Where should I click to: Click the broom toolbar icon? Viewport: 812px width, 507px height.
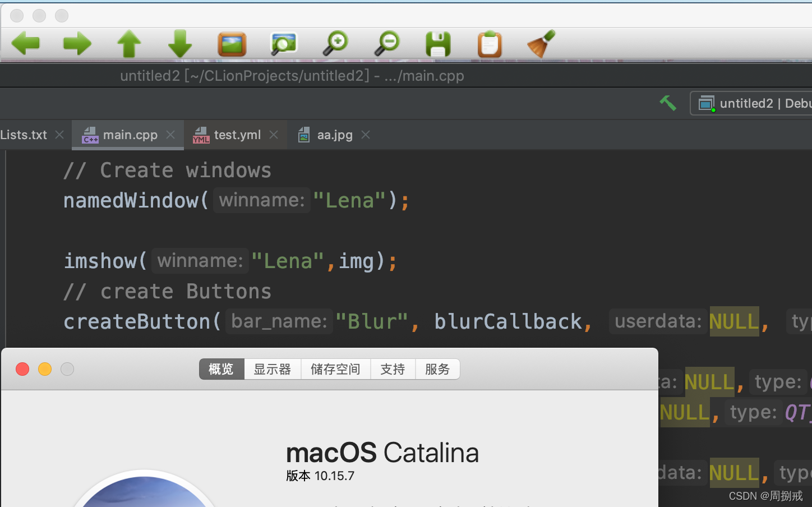tap(541, 44)
